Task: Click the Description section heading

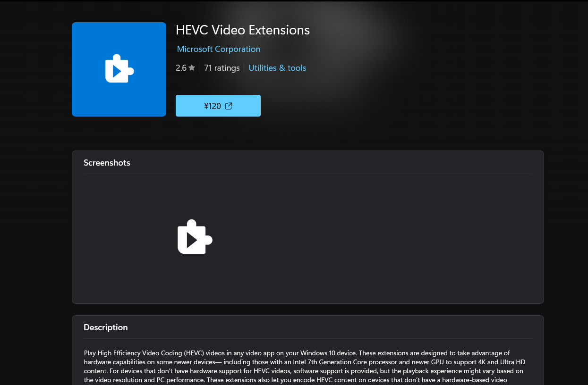Action: (x=106, y=327)
